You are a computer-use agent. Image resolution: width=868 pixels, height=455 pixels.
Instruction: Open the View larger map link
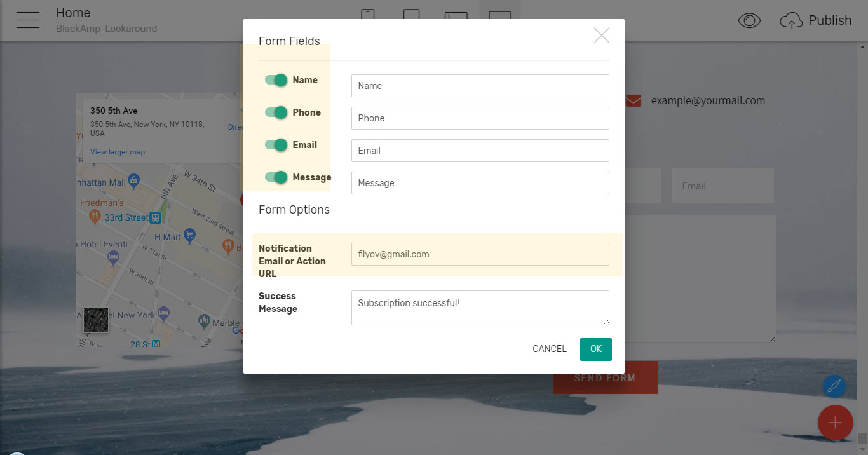coord(118,152)
